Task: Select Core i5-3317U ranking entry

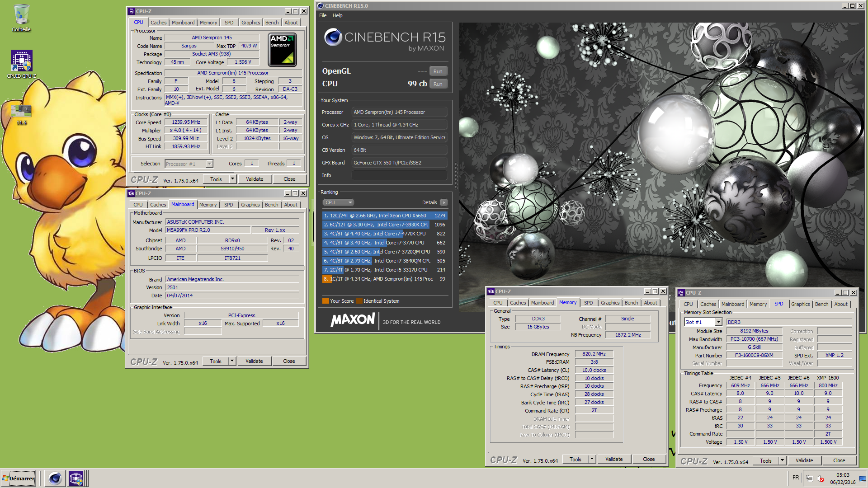Action: 385,270
